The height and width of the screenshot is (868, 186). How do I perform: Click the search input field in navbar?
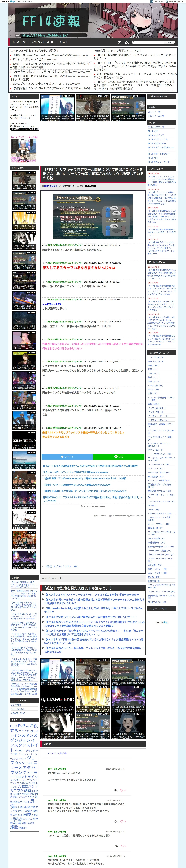(148, 42)
